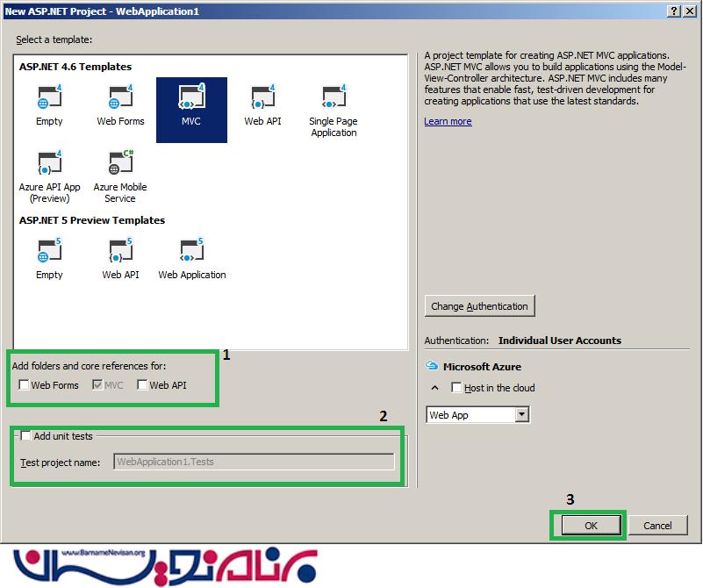Toggle the Host in the cloud checkbox

[x=456, y=388]
